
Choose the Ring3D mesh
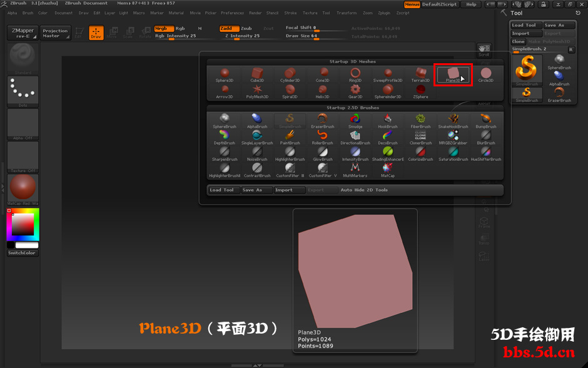coord(355,75)
